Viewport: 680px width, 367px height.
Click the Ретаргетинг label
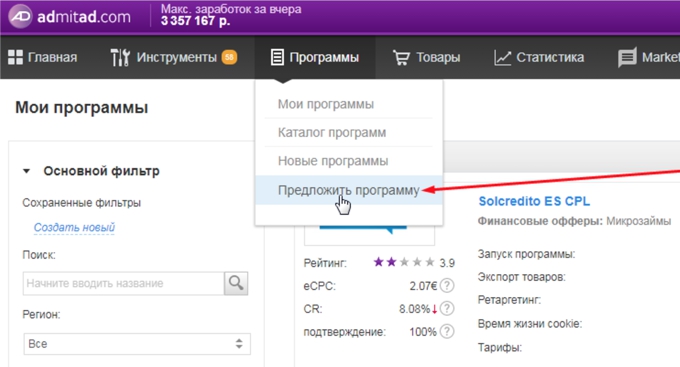(509, 300)
